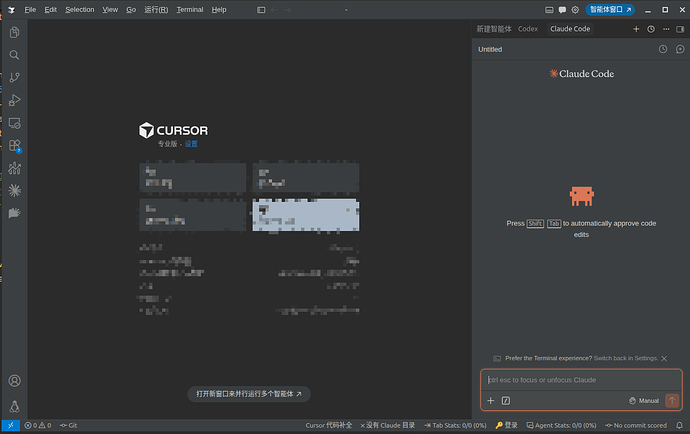Click the 设置 link under the Cursor logo
The height and width of the screenshot is (434, 690).
point(191,144)
